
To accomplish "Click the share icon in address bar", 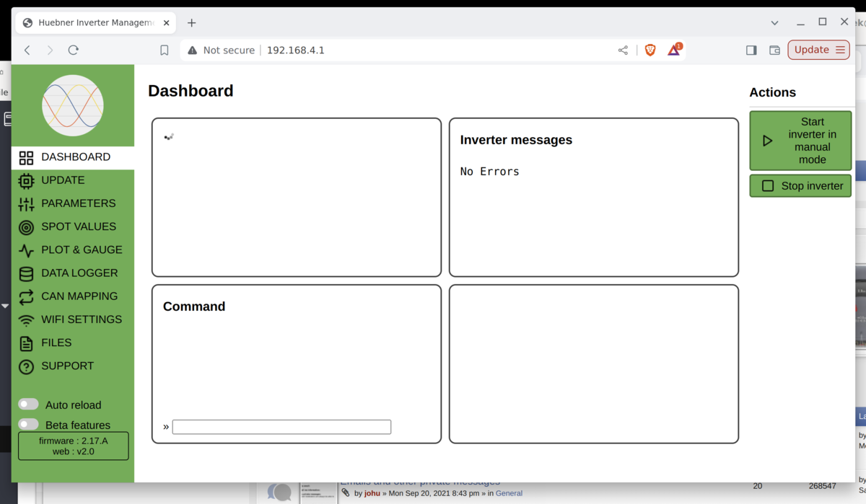I will point(623,50).
